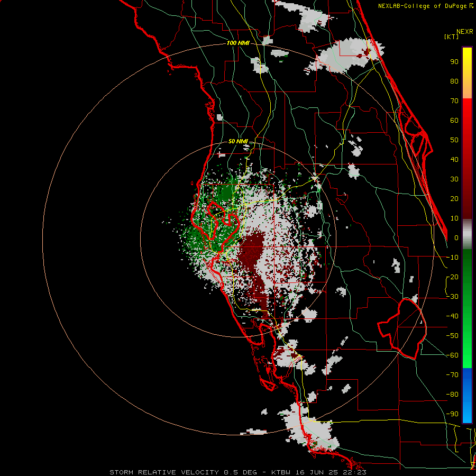This screenshot has height=476, width=476.
Task: Click the Storm Relative Velocity caption at bottom
Action: click(238, 472)
